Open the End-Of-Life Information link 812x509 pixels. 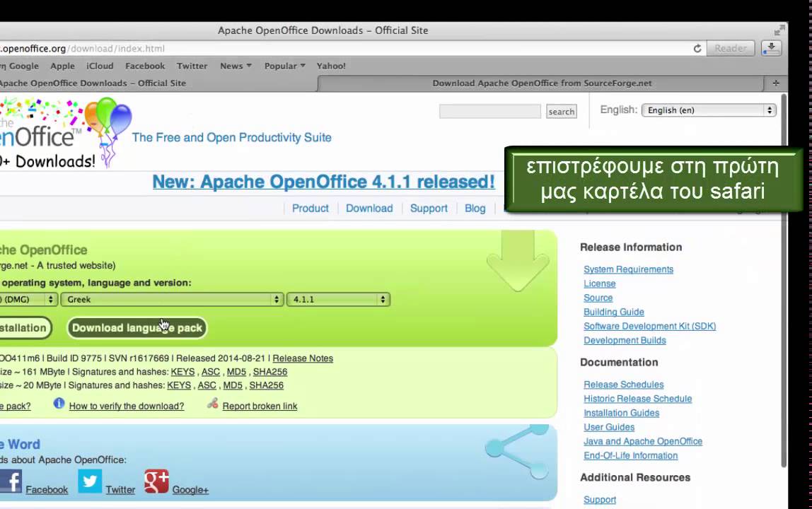point(630,456)
